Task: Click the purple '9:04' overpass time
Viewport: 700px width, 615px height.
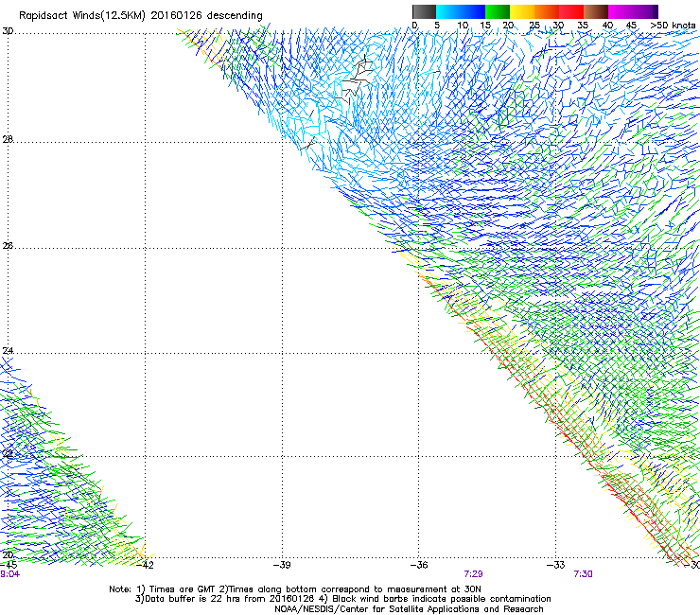Action: click(9, 574)
